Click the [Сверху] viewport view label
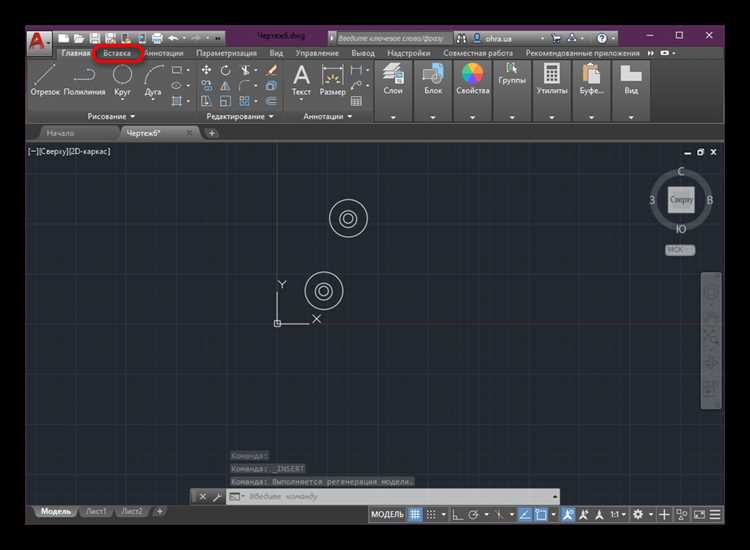The width and height of the screenshot is (750, 550). click(53, 152)
